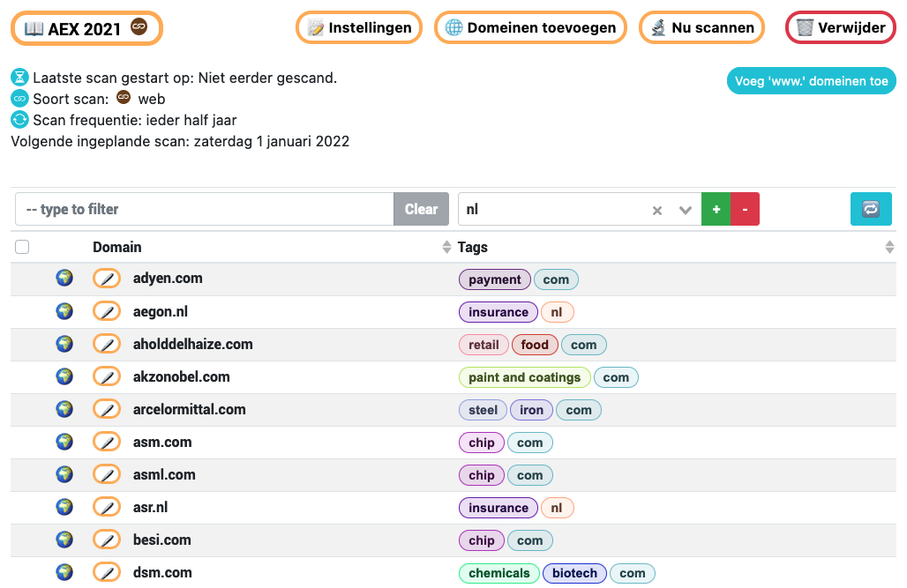Edit asml.com using its pencil icon

(x=107, y=474)
